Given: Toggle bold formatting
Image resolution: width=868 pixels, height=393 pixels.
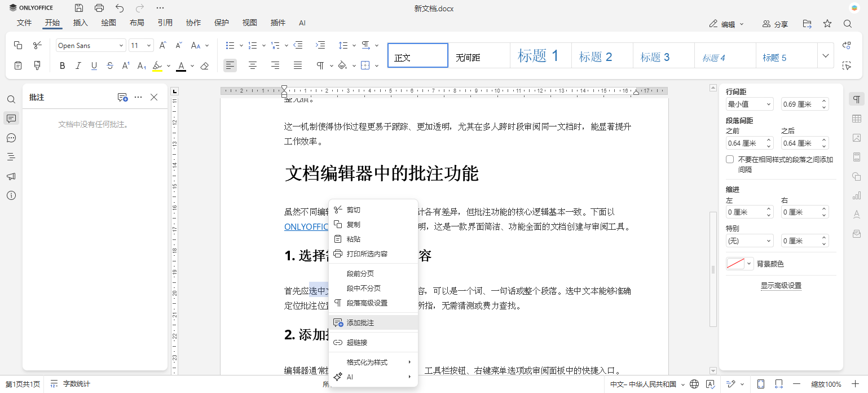Looking at the screenshot, I should click(62, 65).
